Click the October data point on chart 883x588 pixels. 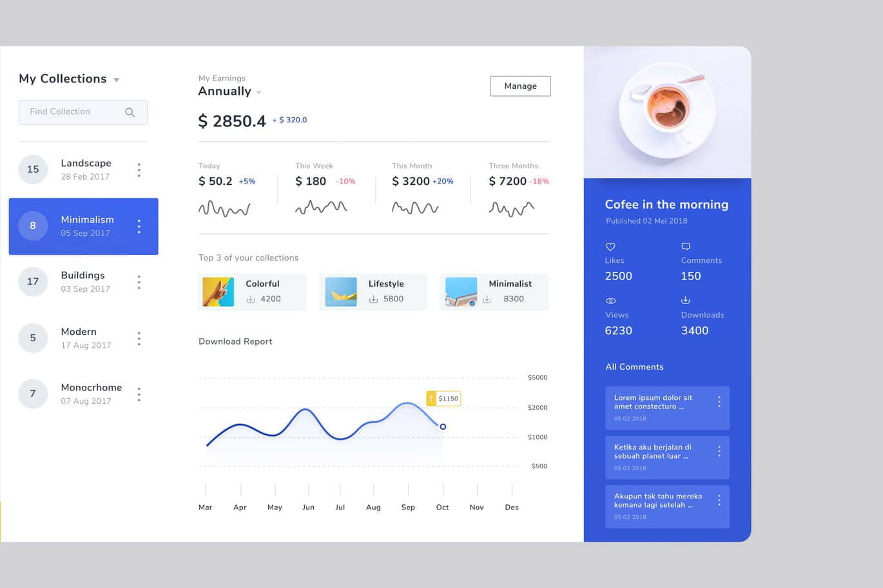click(x=443, y=426)
